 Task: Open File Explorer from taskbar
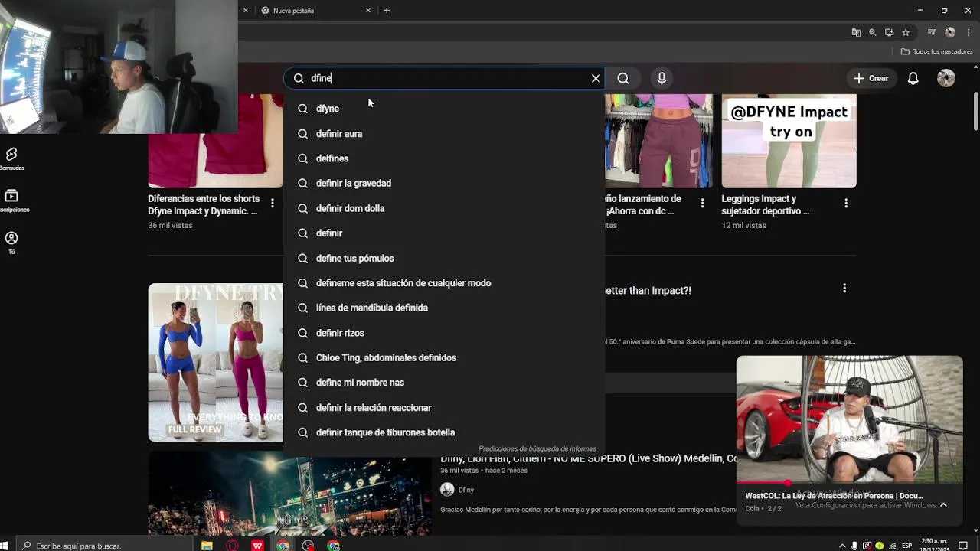pos(207,546)
